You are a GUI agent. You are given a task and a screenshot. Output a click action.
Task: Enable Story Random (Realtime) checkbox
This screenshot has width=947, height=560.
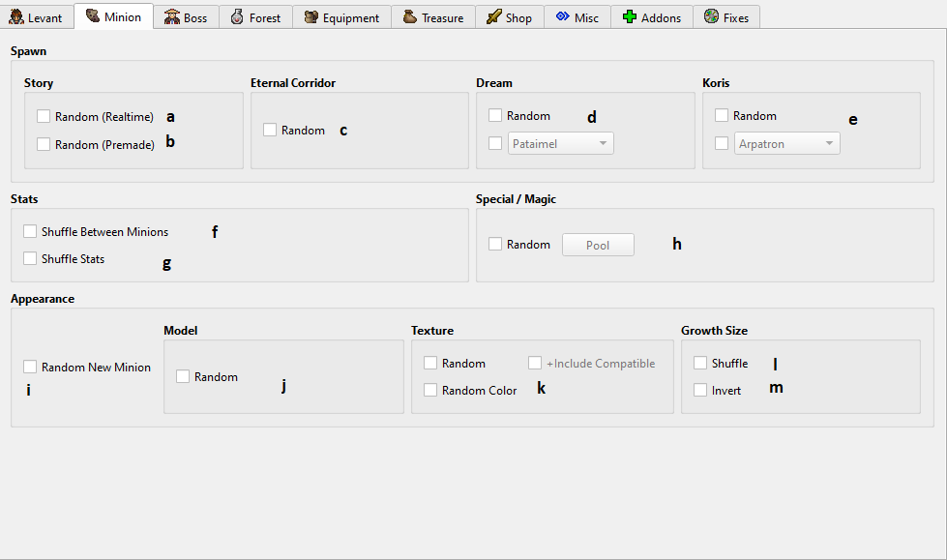pos(44,116)
